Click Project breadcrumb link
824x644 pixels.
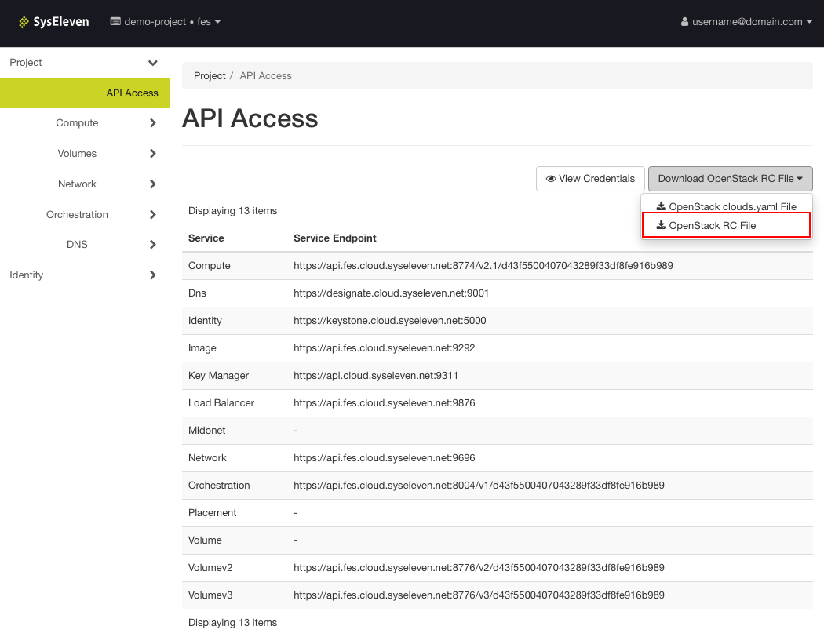point(210,75)
